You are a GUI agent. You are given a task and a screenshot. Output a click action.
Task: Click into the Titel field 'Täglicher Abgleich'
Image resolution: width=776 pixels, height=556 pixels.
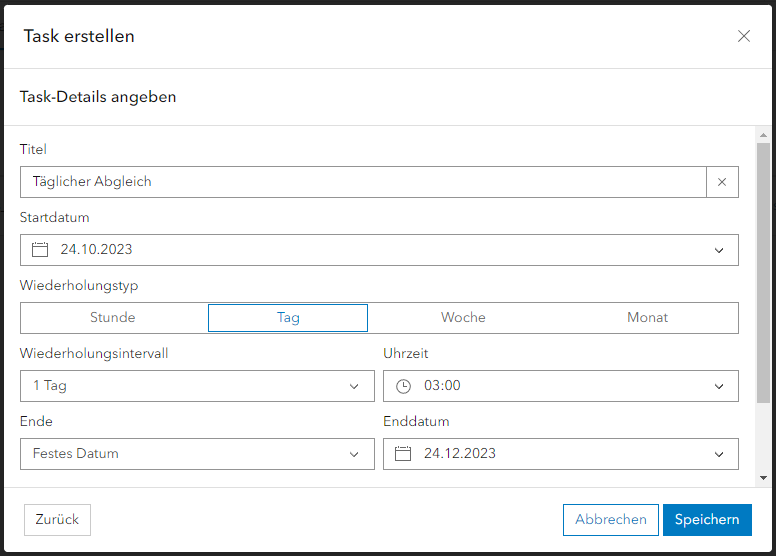pyautogui.click(x=363, y=182)
